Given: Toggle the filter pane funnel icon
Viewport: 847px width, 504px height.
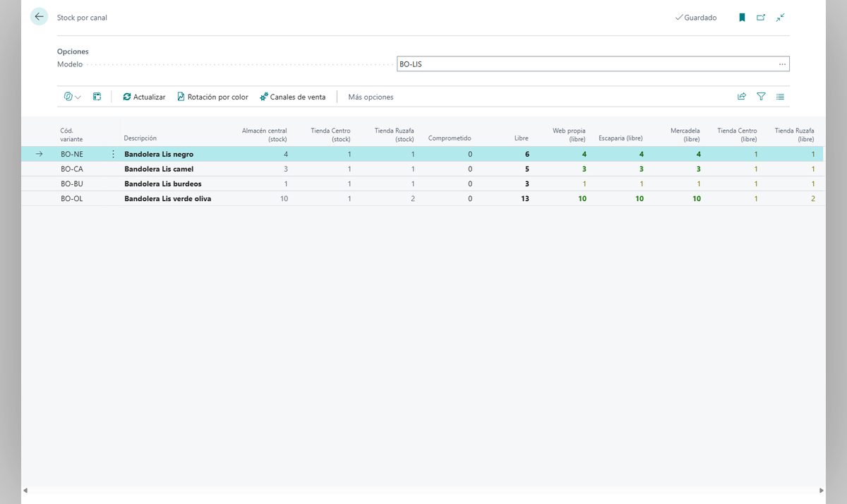Looking at the screenshot, I should (761, 97).
